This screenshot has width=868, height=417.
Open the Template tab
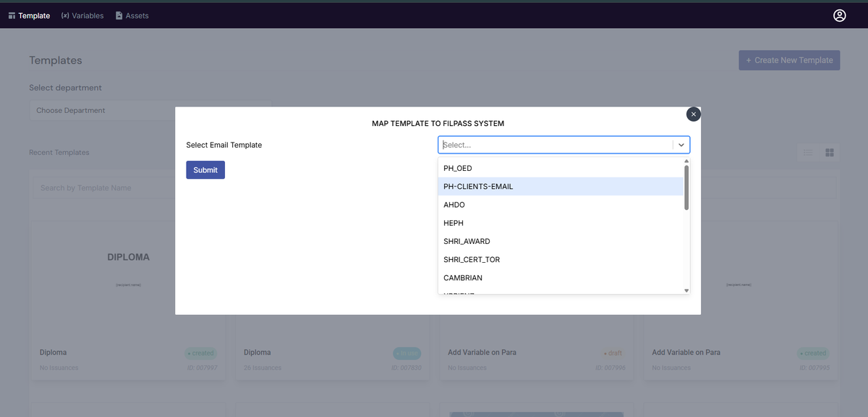pos(29,15)
